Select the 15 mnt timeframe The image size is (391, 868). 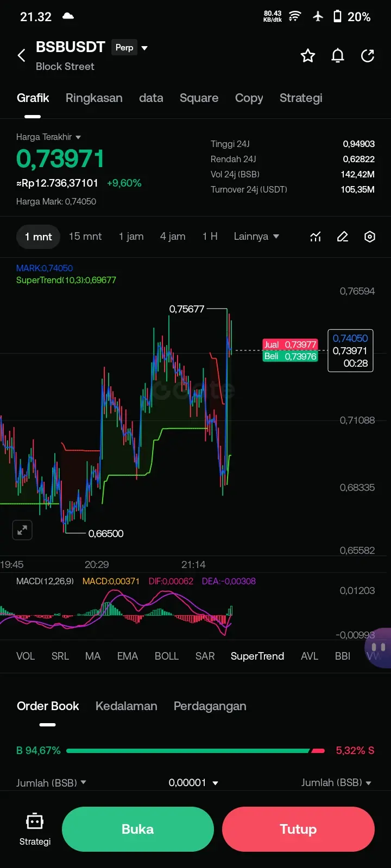click(85, 237)
